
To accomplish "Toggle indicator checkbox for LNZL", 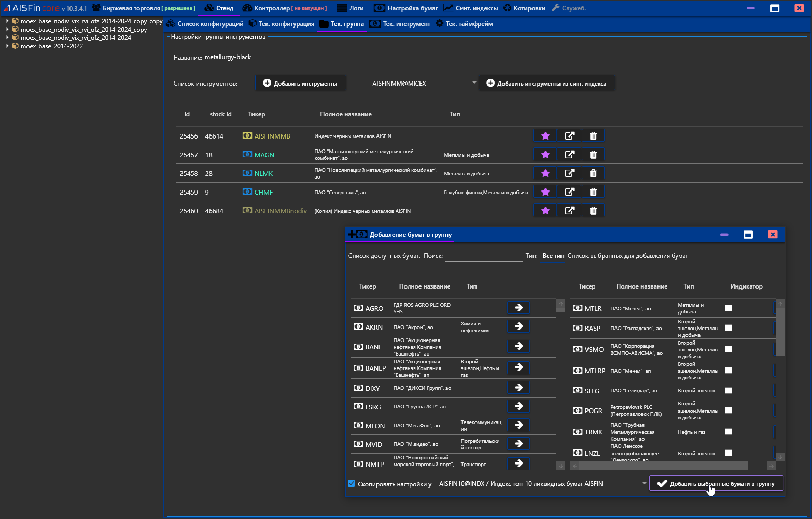I will click(729, 453).
